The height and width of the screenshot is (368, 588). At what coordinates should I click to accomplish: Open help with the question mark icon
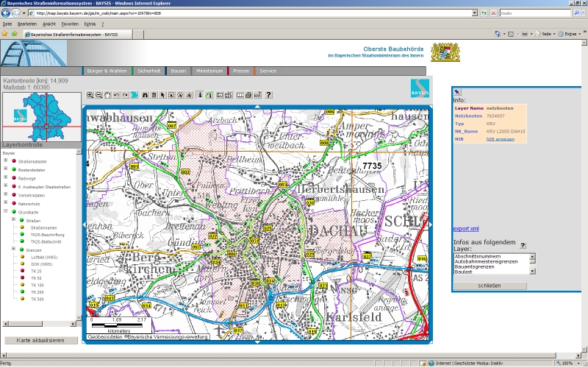[269, 95]
